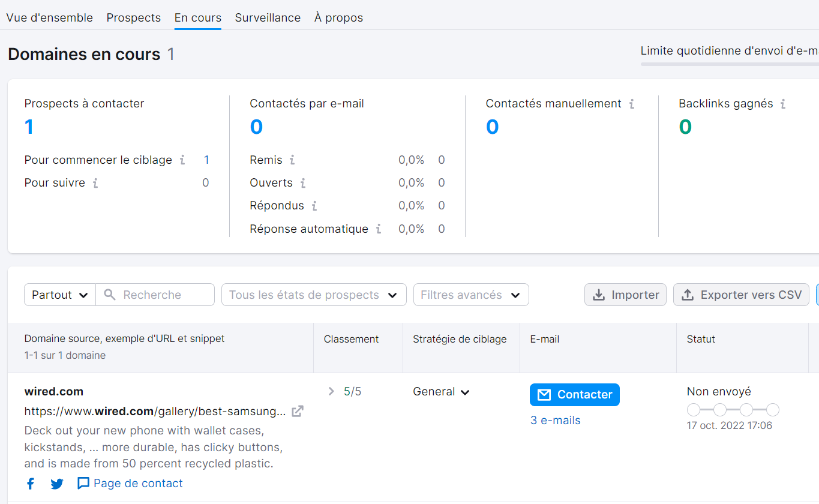Click the Twitter icon for wired.com
819x504 pixels.
[x=56, y=483]
